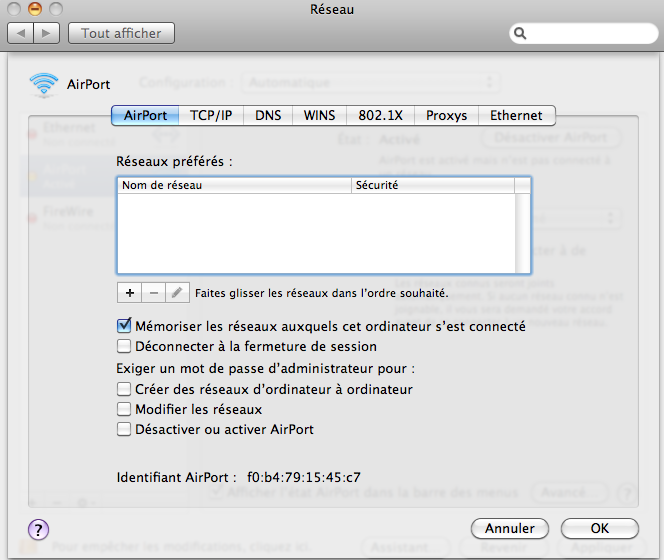Open the 802.1X tab

tap(380, 115)
